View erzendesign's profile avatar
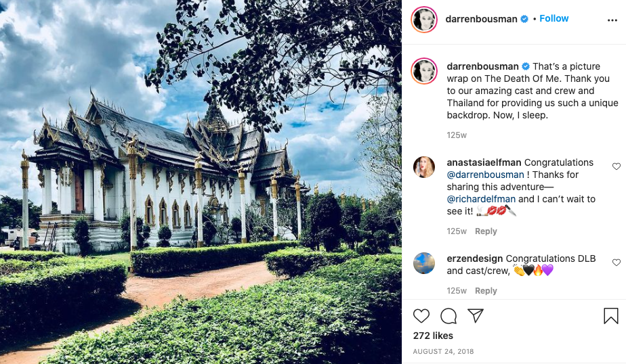Viewport: 626px width, 364px height. pos(424,263)
